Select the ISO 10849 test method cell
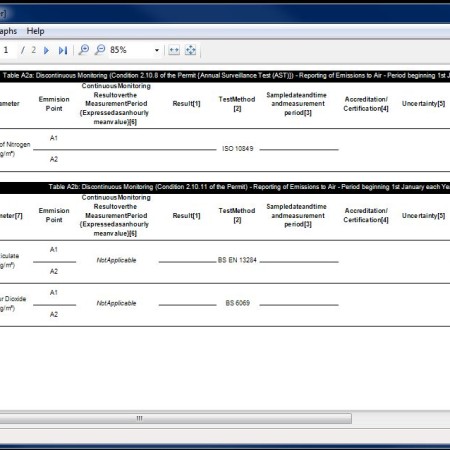 click(238, 149)
